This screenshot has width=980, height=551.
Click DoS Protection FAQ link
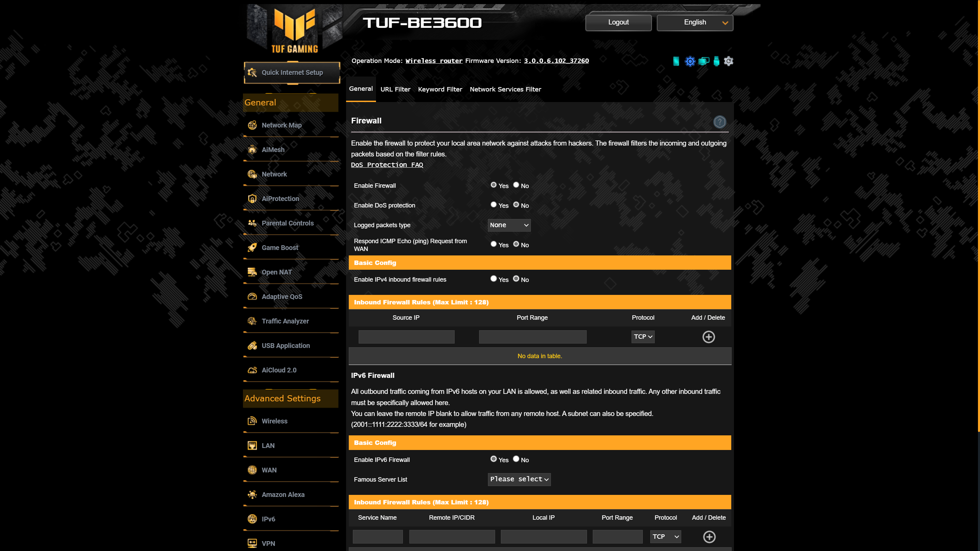tap(387, 165)
